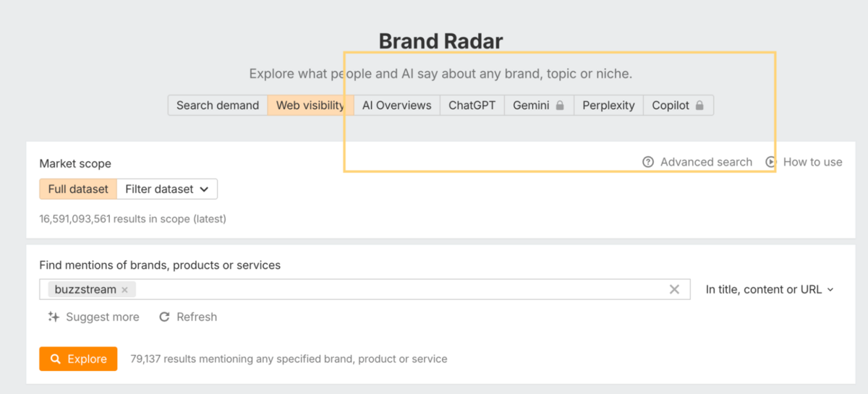Switch to the ChatGPT tab

click(x=472, y=106)
